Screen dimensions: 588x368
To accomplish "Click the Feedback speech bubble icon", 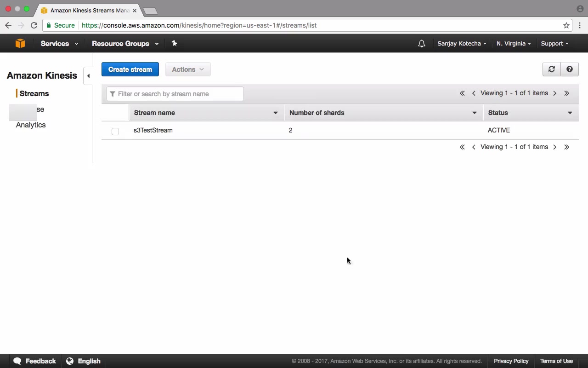I will (17, 361).
